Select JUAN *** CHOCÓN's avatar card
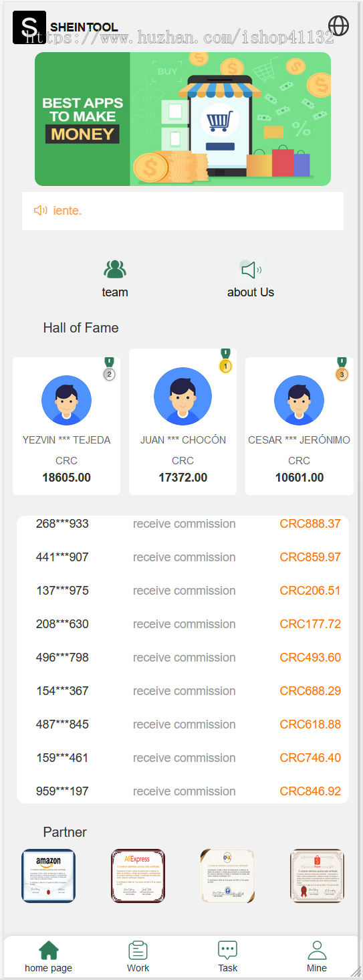The height and width of the screenshot is (980, 363). [x=183, y=421]
